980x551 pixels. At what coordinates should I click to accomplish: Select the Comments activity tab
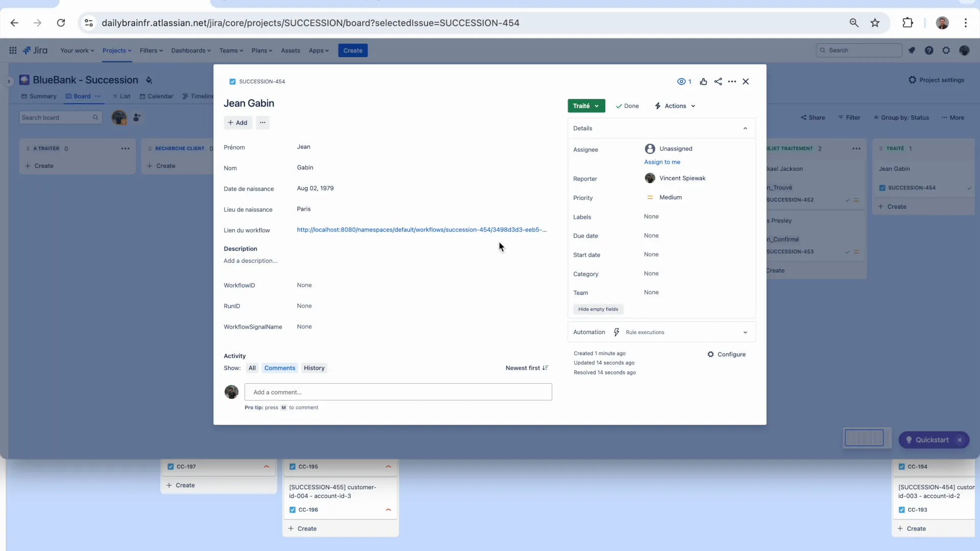point(280,368)
